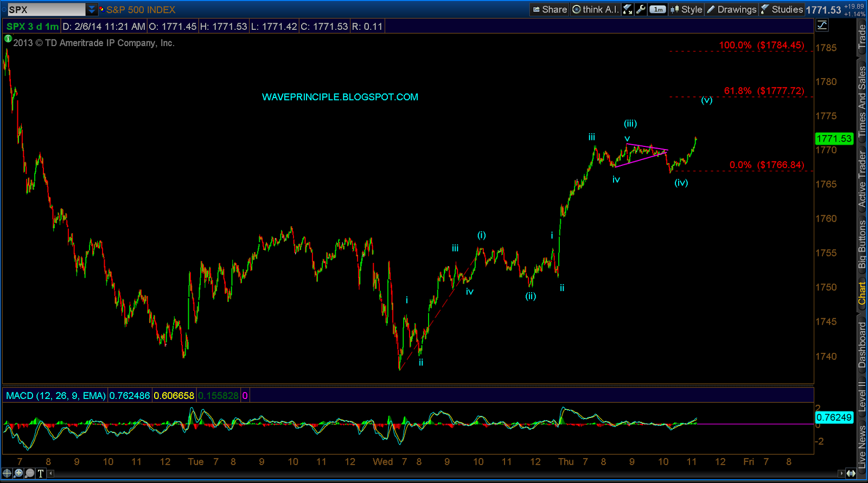Open the Active Trader tab

pyautogui.click(x=862, y=179)
